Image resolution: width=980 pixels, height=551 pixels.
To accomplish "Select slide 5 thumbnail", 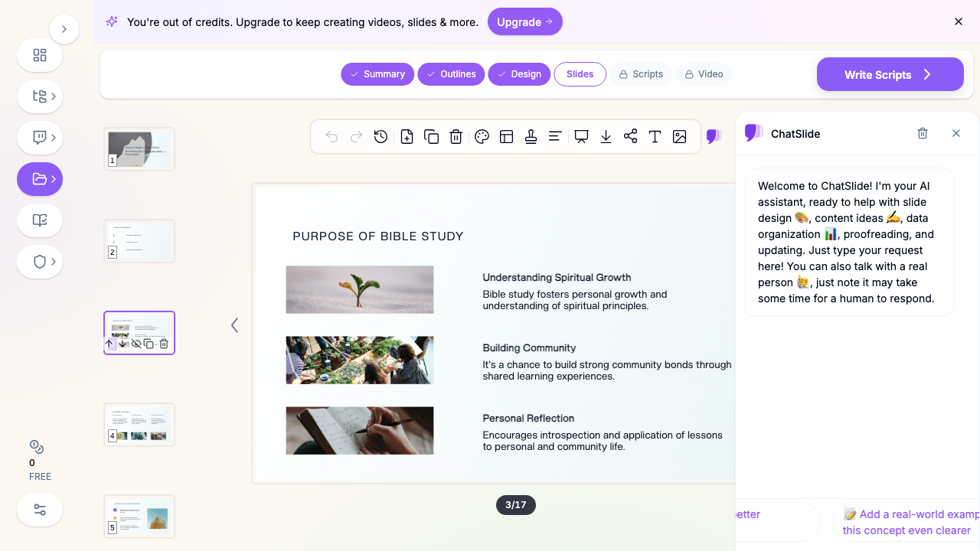I will click(139, 517).
